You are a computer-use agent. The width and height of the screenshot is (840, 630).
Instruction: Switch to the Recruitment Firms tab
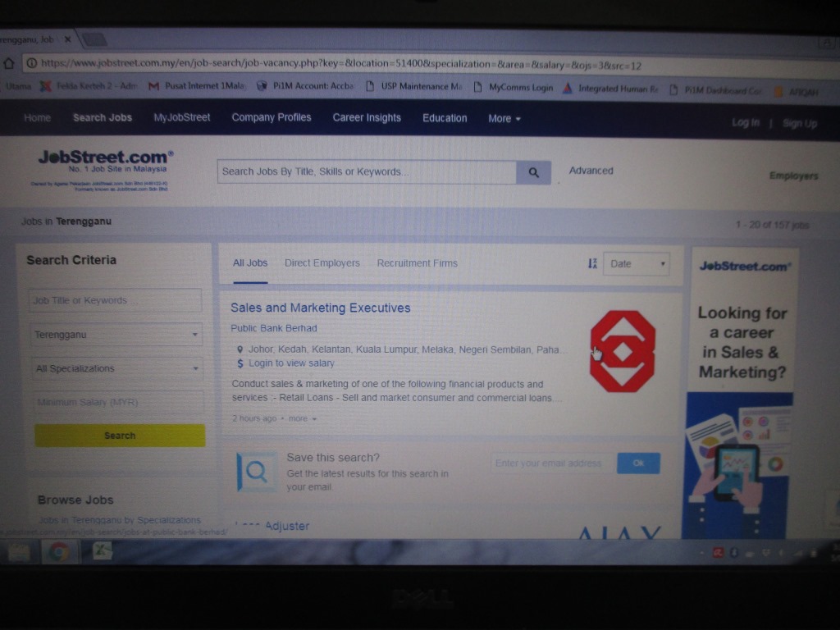pos(417,263)
